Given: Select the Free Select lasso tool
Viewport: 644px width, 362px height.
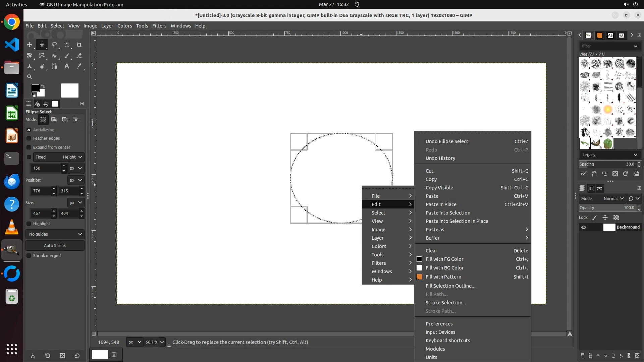Looking at the screenshot, I should point(54,45).
